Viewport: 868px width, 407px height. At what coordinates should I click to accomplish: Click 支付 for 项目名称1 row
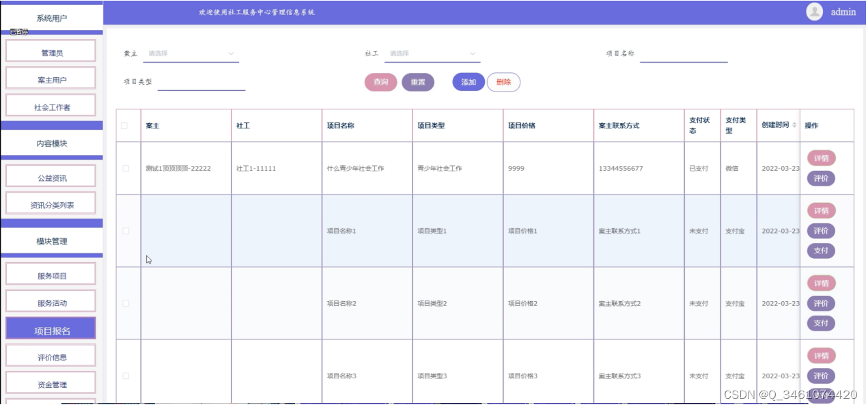pyautogui.click(x=822, y=251)
